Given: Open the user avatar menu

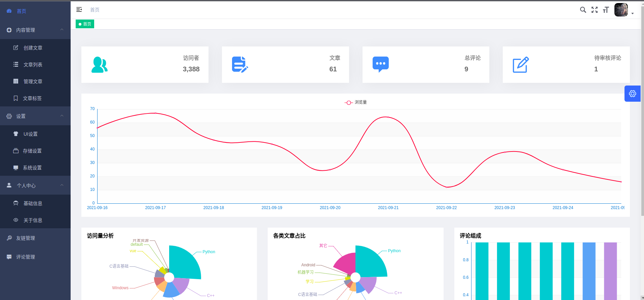Looking at the screenshot, I should 621,10.
